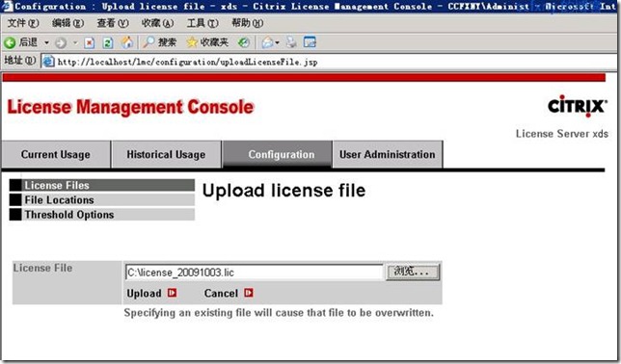Screen dimensions: 621x364
Task: Click the page icon in the address bar
Action: 48,62
